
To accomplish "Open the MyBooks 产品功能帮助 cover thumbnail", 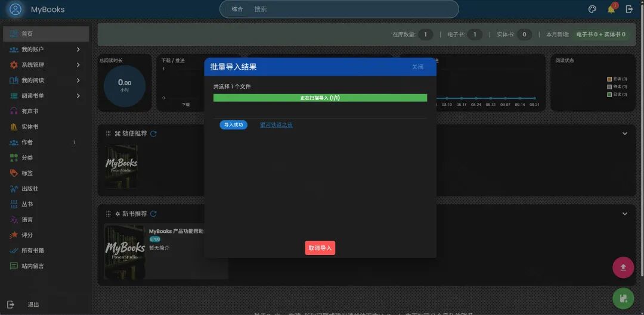I will point(125,251).
